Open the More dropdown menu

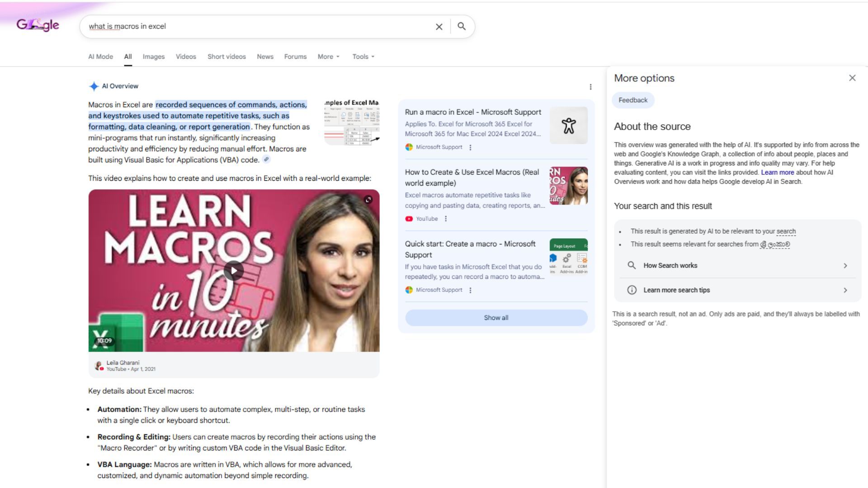tap(329, 56)
